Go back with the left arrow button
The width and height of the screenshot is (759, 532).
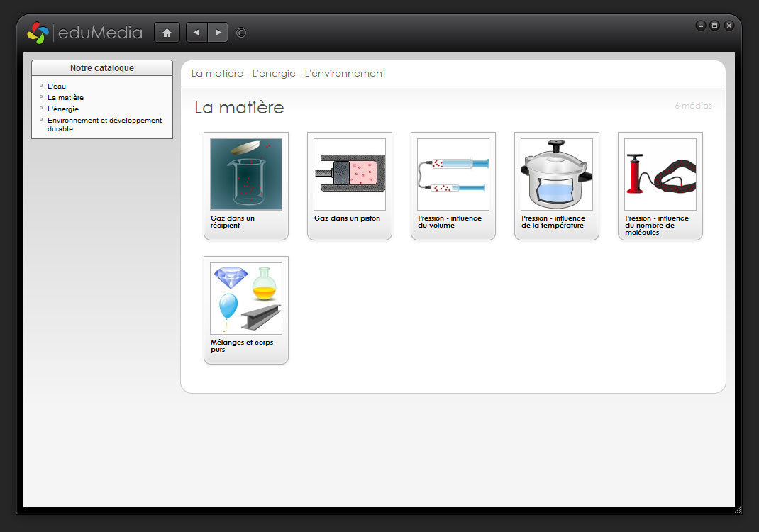[196, 33]
